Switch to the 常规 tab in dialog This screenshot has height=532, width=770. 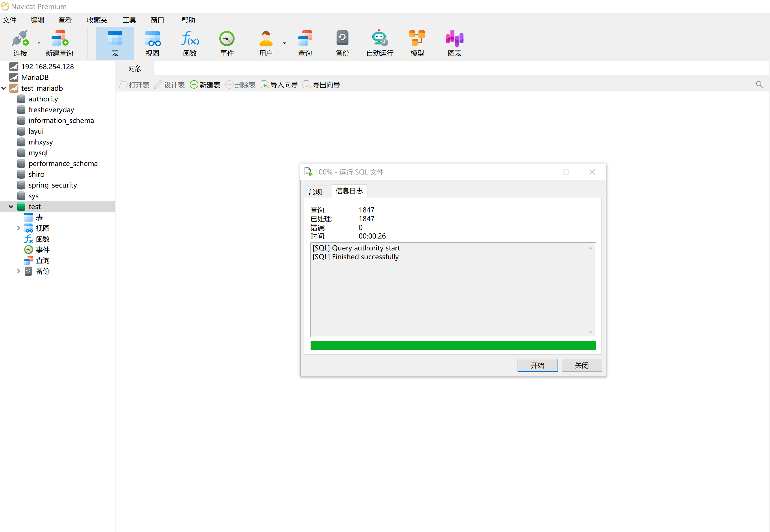315,192
